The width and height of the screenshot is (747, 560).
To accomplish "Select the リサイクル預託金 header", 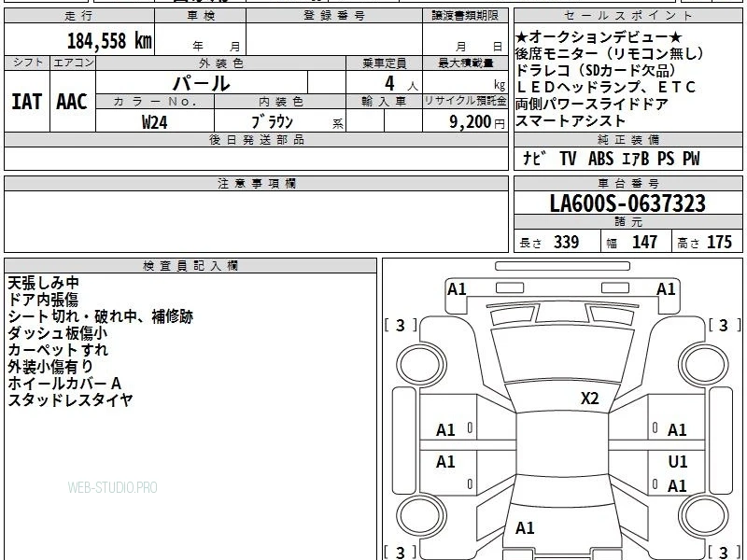I will tap(465, 102).
